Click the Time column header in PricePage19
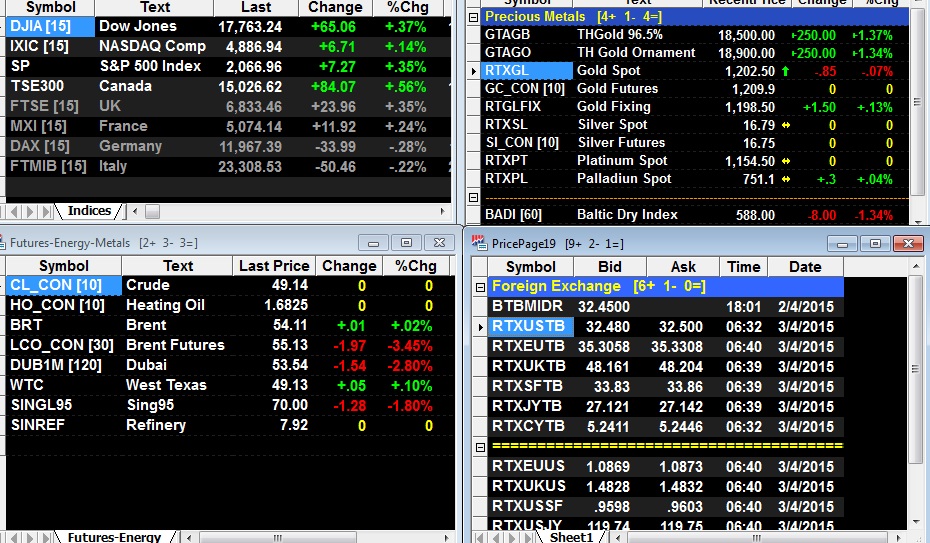Screen dimensions: 930x543 click(x=744, y=267)
